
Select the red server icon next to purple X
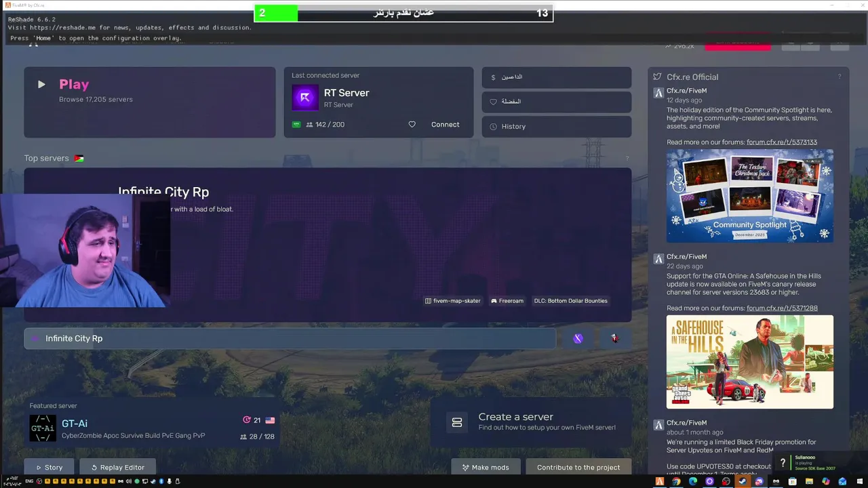pos(615,338)
